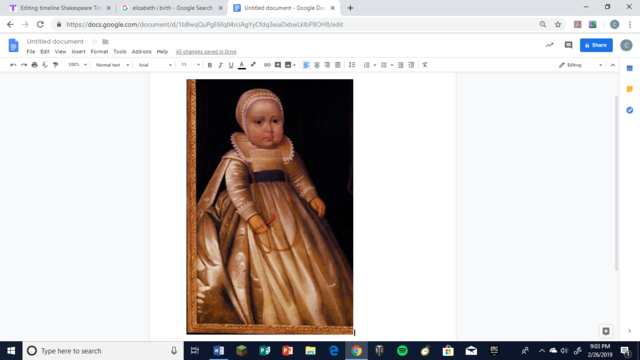Open the Editing mode dropdown
Image resolution: width=640 pixels, height=360 pixels.
tap(580, 65)
